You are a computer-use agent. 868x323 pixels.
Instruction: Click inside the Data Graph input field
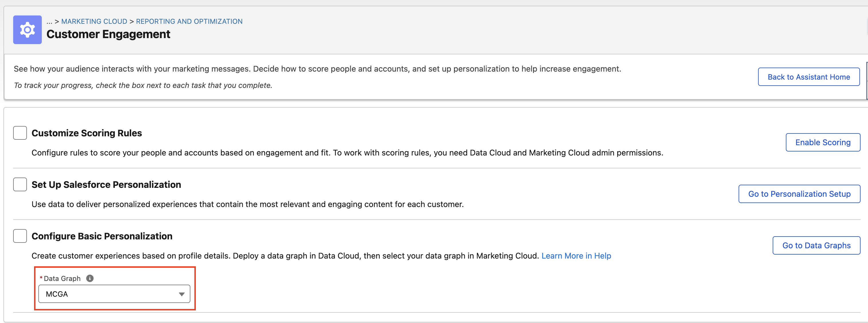coord(101,294)
